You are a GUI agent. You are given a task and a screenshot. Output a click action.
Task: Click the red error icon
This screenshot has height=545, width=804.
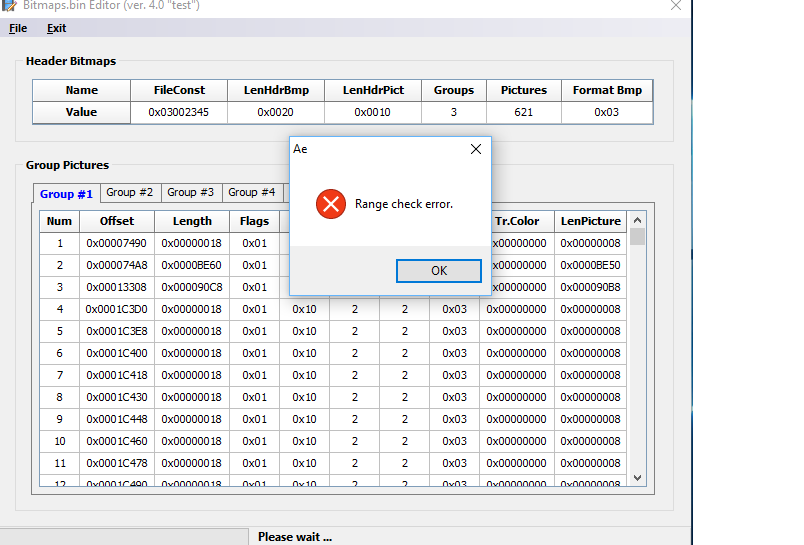point(329,204)
